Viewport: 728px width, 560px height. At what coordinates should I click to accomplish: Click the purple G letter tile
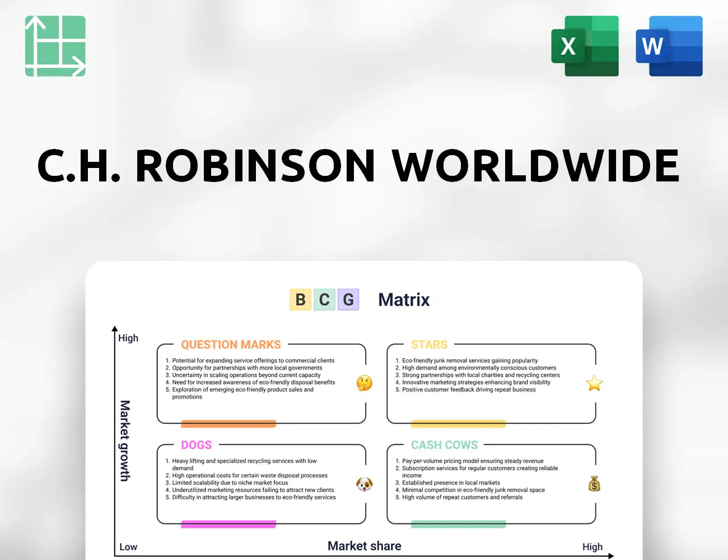(x=348, y=300)
